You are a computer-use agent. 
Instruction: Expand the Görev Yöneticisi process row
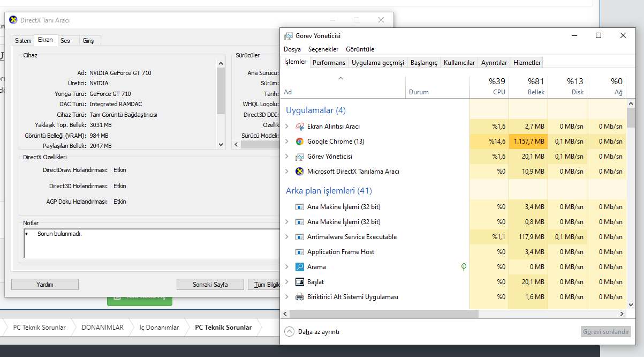coord(287,157)
